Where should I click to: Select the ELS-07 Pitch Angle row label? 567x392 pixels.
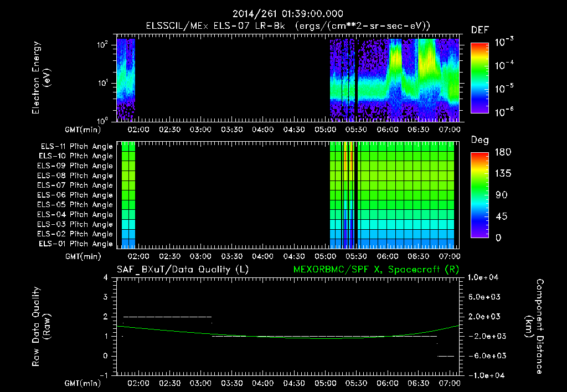75,185
